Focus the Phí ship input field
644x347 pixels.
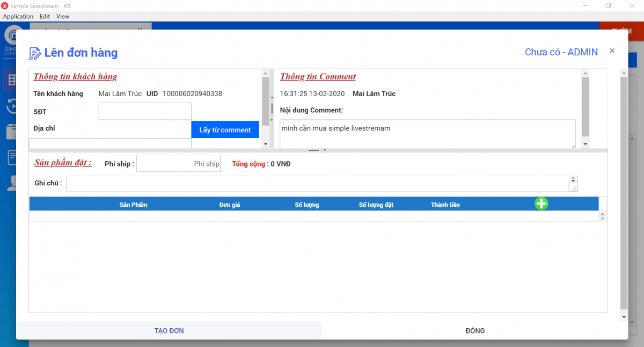pyautogui.click(x=179, y=163)
